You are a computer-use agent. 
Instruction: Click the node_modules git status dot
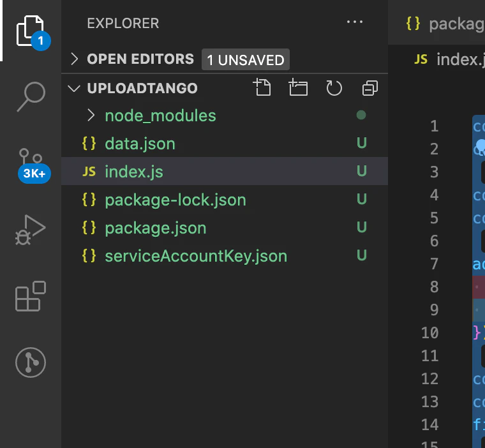[361, 115]
